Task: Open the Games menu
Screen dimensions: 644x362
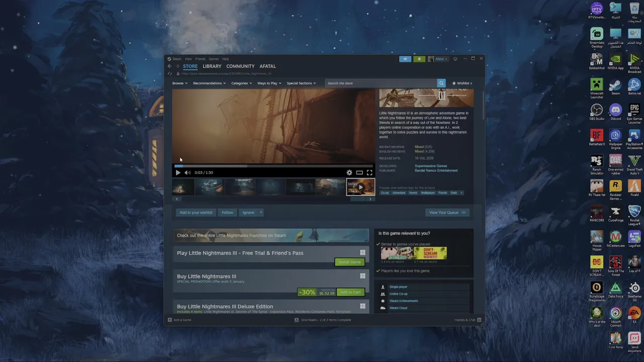Action: pyautogui.click(x=214, y=59)
